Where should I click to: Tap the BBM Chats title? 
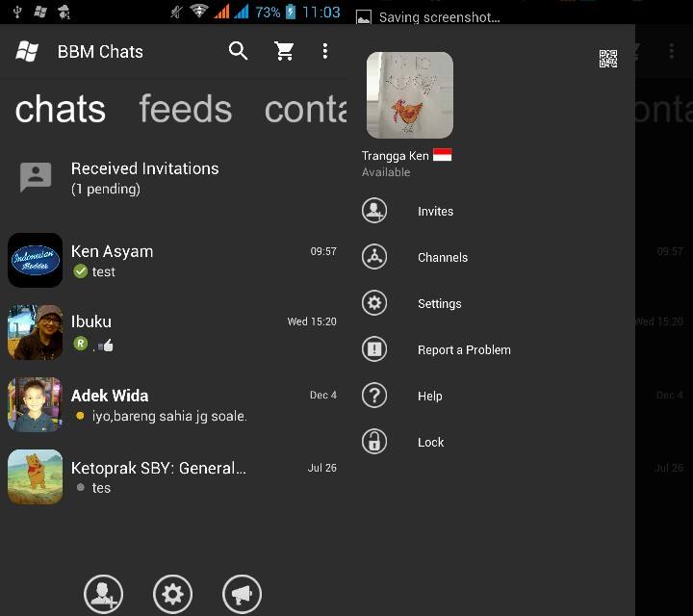click(x=100, y=52)
